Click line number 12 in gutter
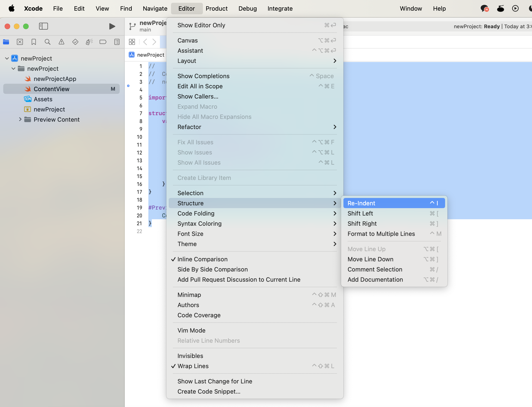Screen dimensions: 532x407 click(x=139, y=153)
